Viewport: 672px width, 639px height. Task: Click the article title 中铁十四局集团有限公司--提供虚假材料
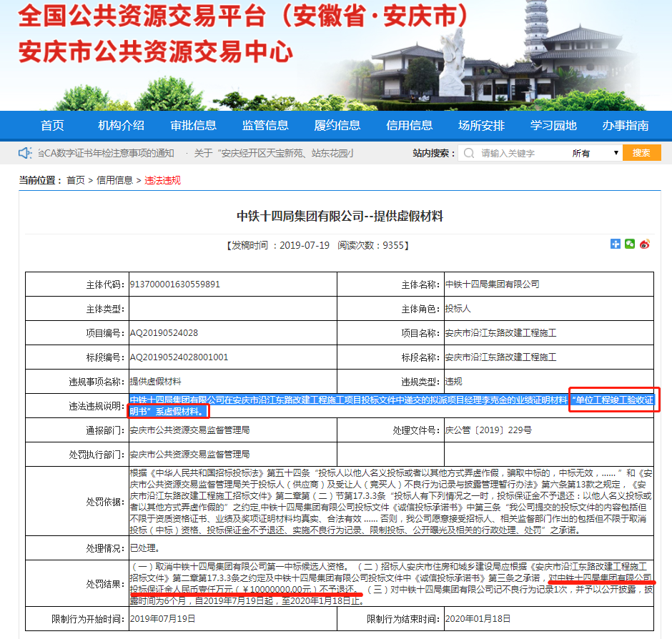340,216
